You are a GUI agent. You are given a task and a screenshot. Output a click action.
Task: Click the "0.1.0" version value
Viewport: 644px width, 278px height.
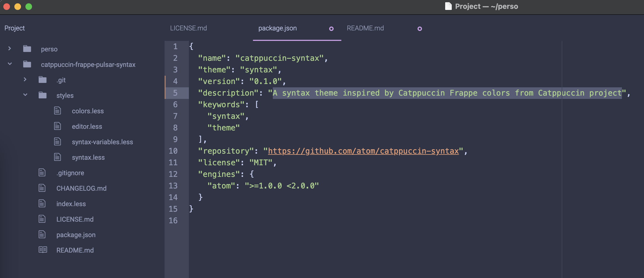click(265, 81)
